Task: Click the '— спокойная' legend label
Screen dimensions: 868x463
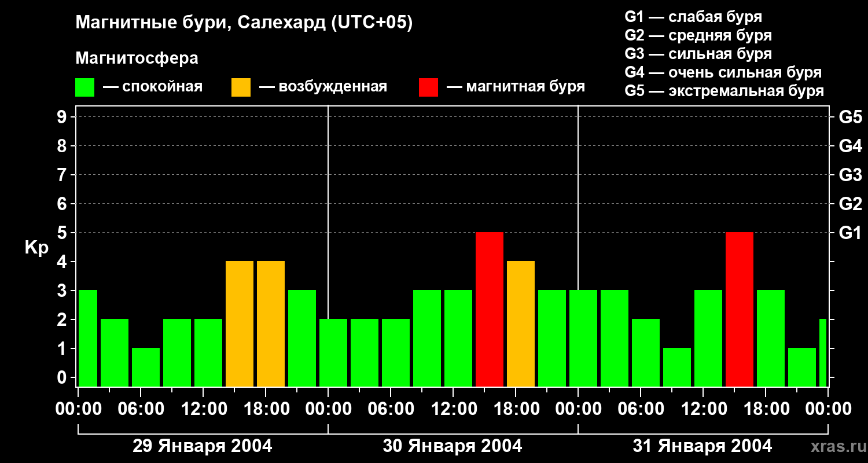Action: coord(153,87)
